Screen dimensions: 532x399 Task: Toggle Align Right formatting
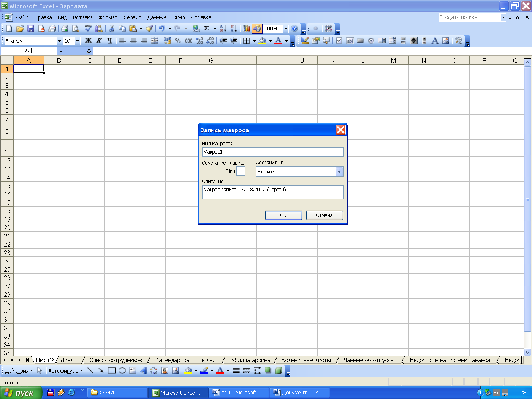pyautogui.click(x=144, y=41)
